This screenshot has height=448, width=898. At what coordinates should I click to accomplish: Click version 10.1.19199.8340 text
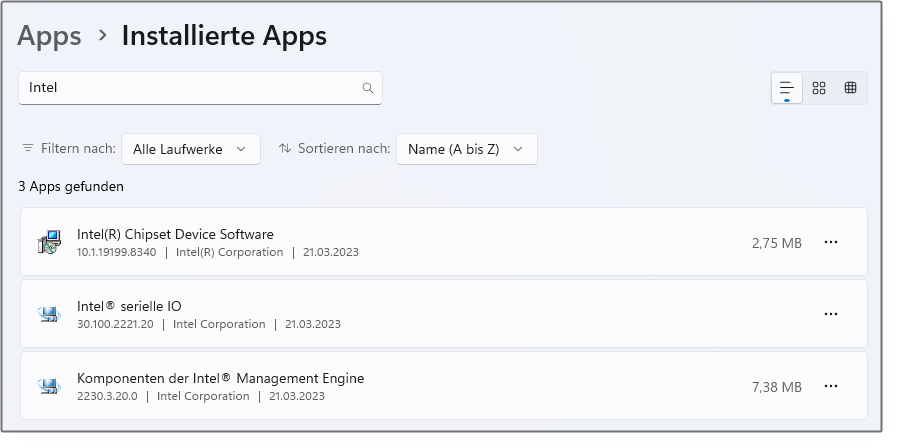pos(116,253)
